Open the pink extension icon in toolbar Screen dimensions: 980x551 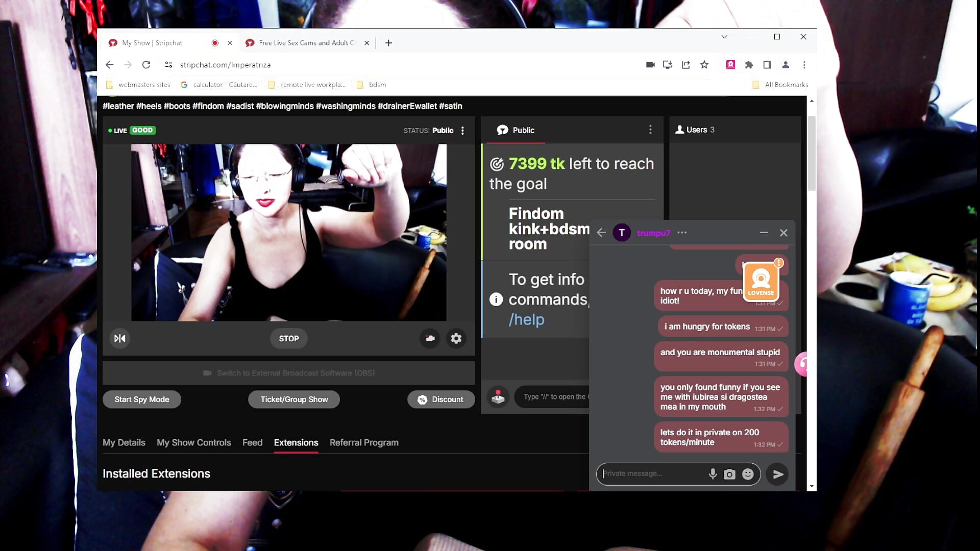[x=730, y=65]
